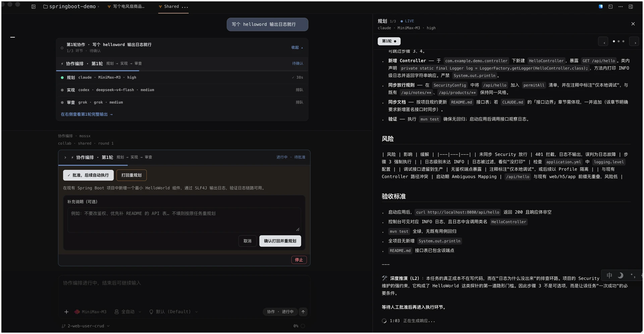Open the springboot-demo project folder

pyautogui.click(x=70, y=7)
